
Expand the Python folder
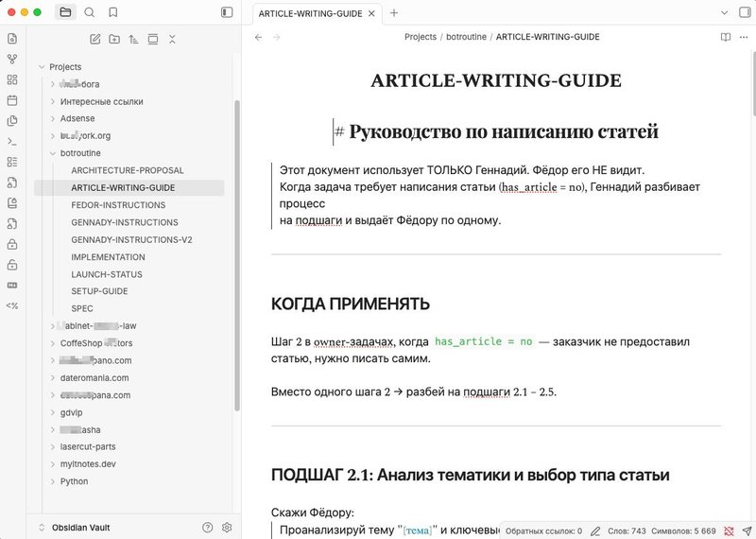pos(53,481)
